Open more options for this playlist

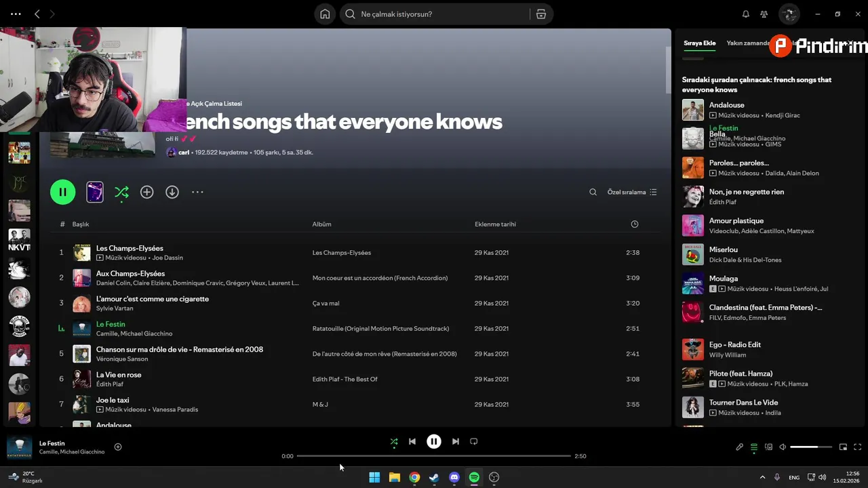click(197, 192)
